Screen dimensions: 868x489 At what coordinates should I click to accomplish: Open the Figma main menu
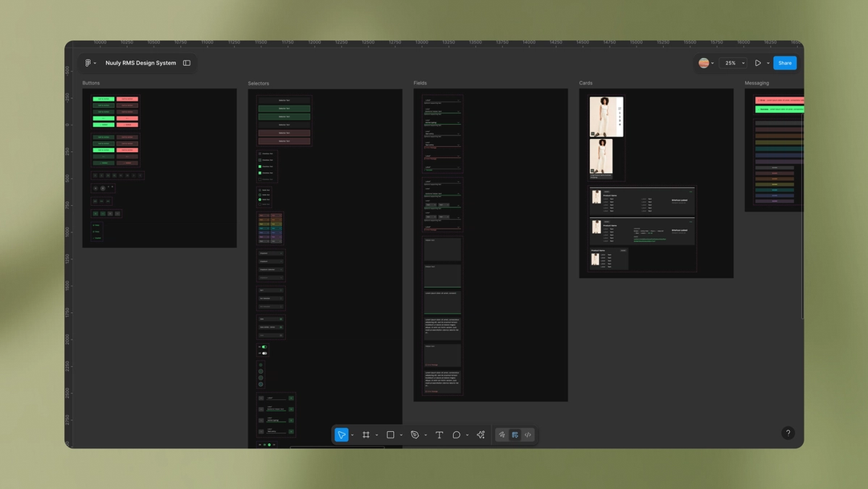click(x=88, y=62)
